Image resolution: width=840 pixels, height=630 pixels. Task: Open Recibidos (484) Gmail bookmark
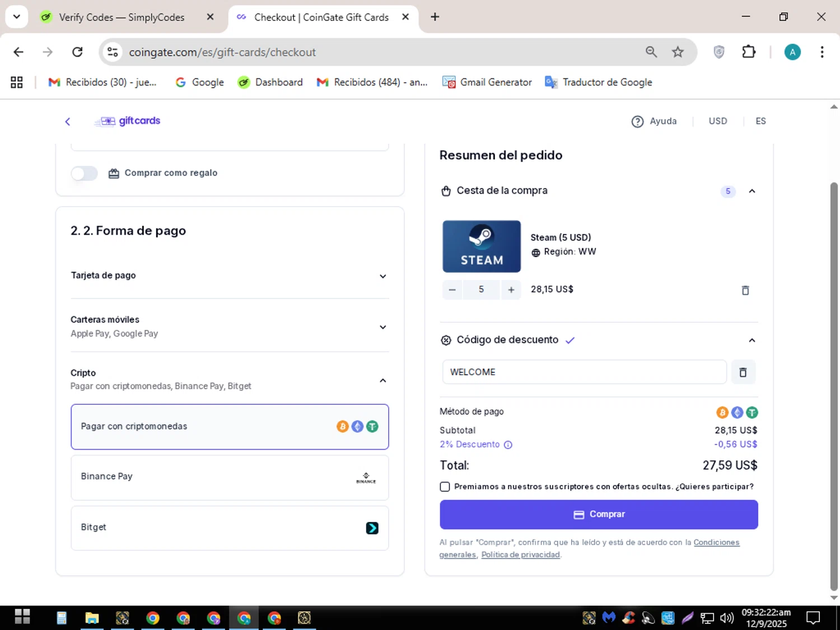coord(372,82)
